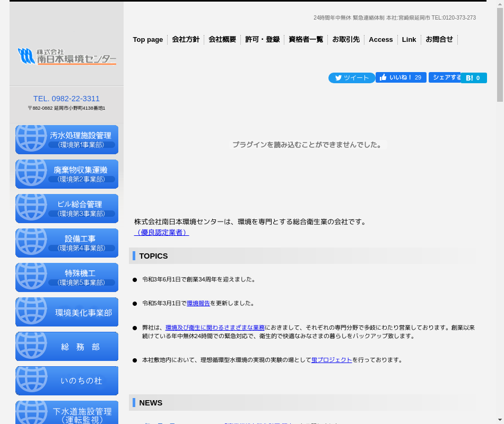Click the Facebook いいね! like button
Screen dimensions: 504x424
coord(401,77)
